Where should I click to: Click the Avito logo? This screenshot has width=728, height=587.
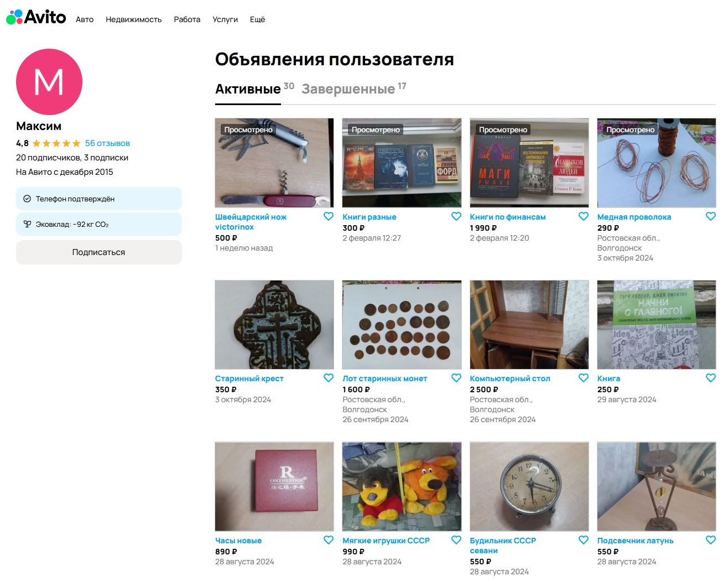coord(36,17)
